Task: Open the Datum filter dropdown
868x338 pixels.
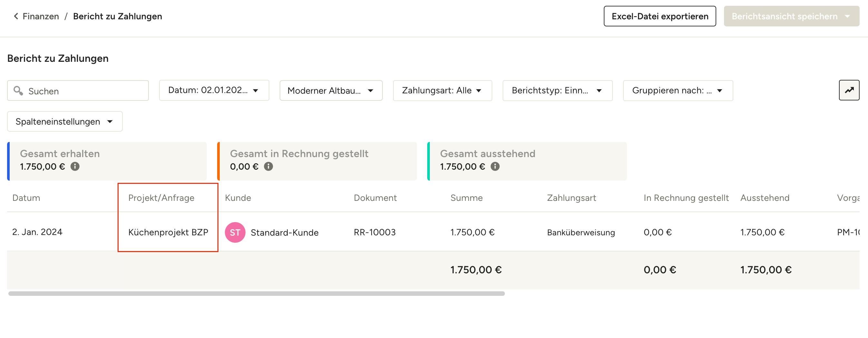Action: click(x=214, y=90)
